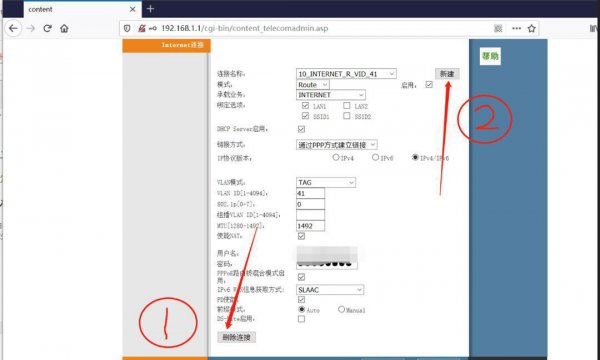Toggle the SSID1 binding checkbox
This screenshot has height=360, width=600.
(x=305, y=116)
